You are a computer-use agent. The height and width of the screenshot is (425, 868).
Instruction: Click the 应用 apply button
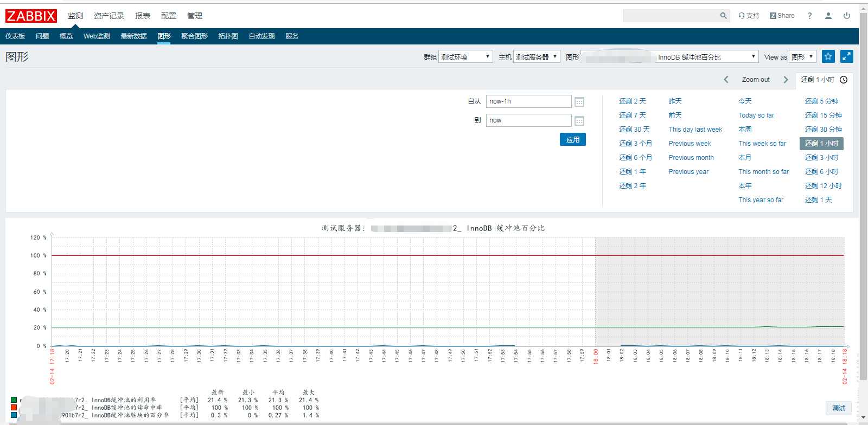[573, 140]
